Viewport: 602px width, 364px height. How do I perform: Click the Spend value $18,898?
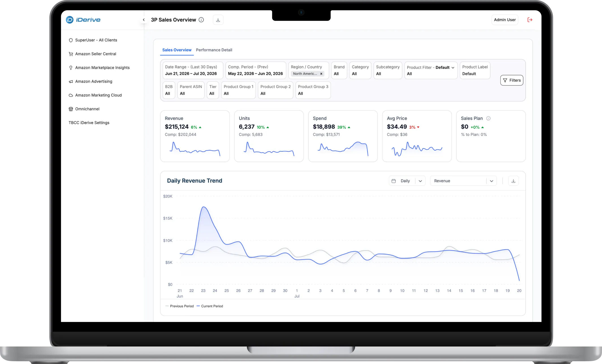(x=324, y=127)
